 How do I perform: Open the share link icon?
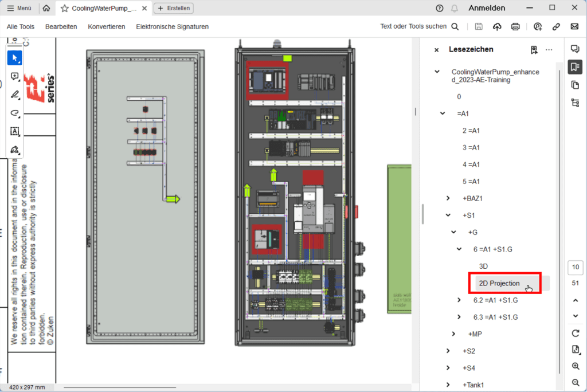pyautogui.click(x=555, y=26)
